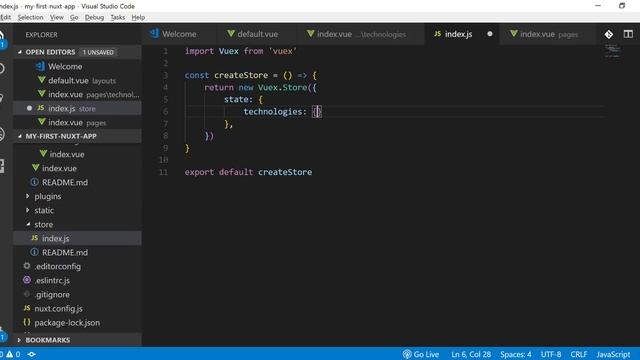Screen dimensions: 640x360
Task: Click the purple ESLint icon of .eslintrc.js
Action: coord(27,280)
